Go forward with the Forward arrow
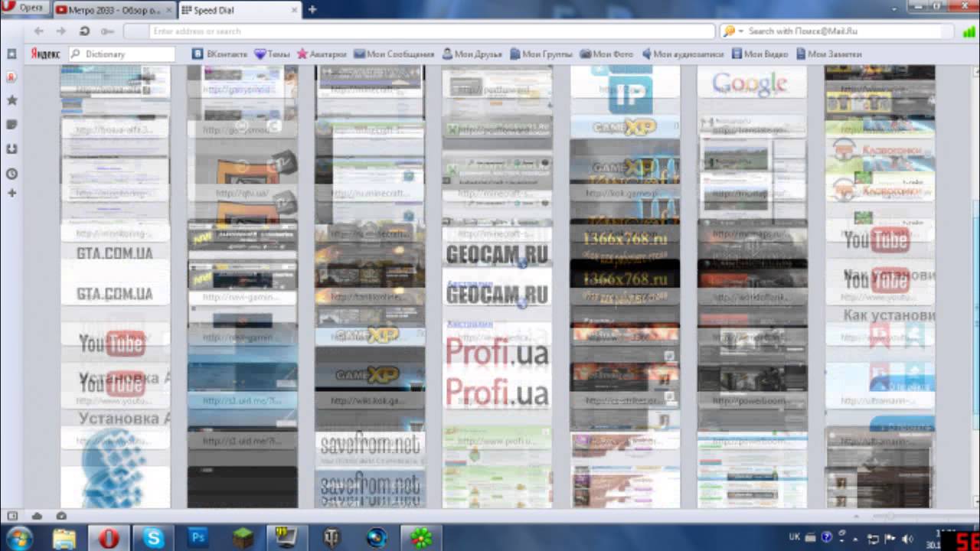This screenshot has height=551, width=980. coord(61,31)
